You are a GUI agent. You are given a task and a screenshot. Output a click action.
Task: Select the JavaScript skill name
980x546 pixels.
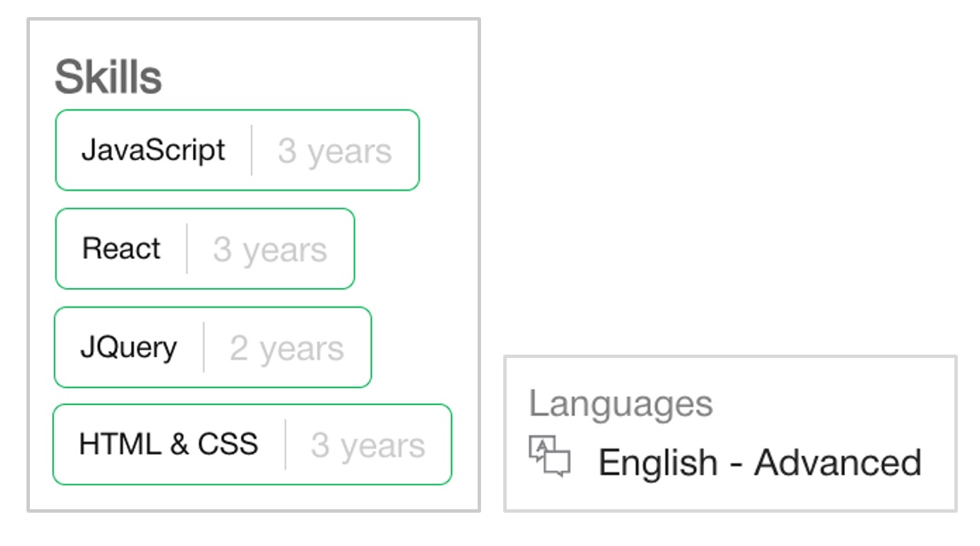154,150
